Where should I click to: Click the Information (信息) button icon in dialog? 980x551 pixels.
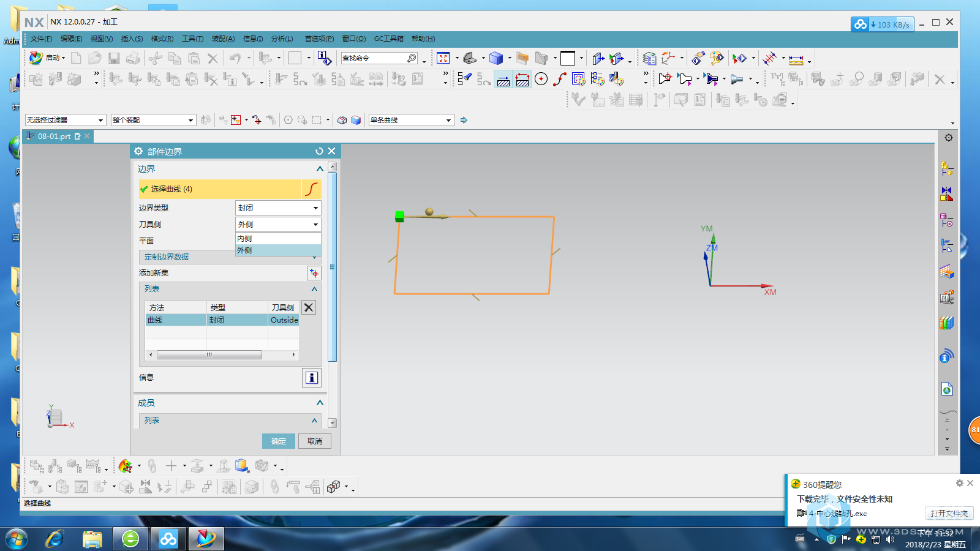[311, 378]
